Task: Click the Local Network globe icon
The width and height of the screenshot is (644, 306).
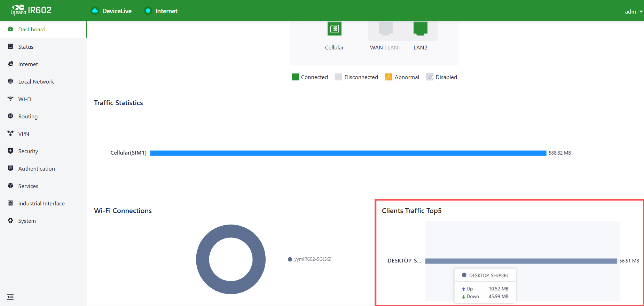Action: (10, 81)
